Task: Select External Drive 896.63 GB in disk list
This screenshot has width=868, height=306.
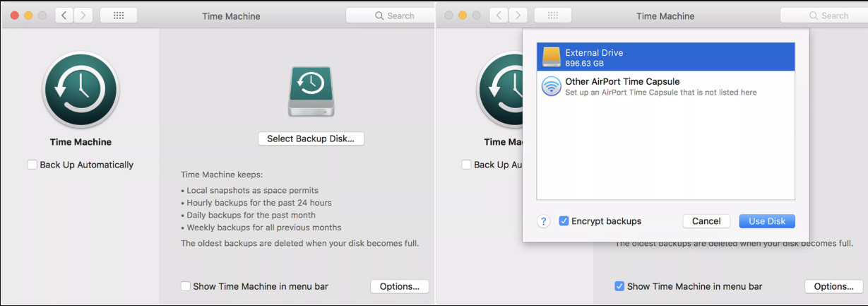Action: [665, 57]
